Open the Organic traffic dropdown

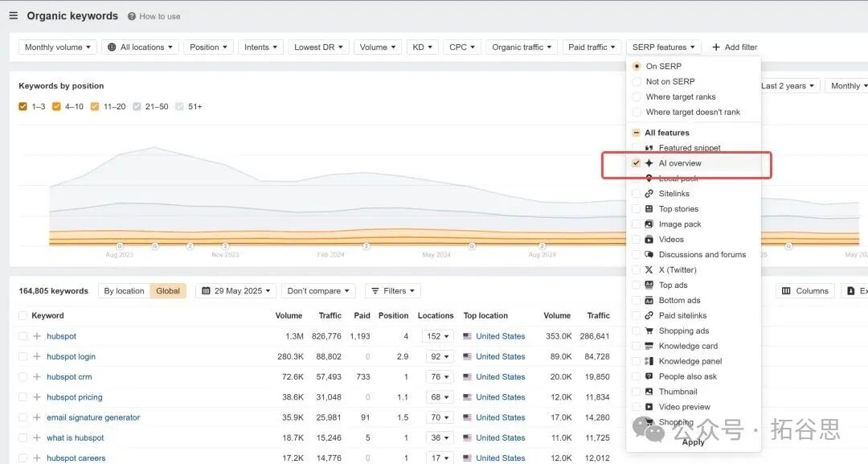pyautogui.click(x=522, y=47)
